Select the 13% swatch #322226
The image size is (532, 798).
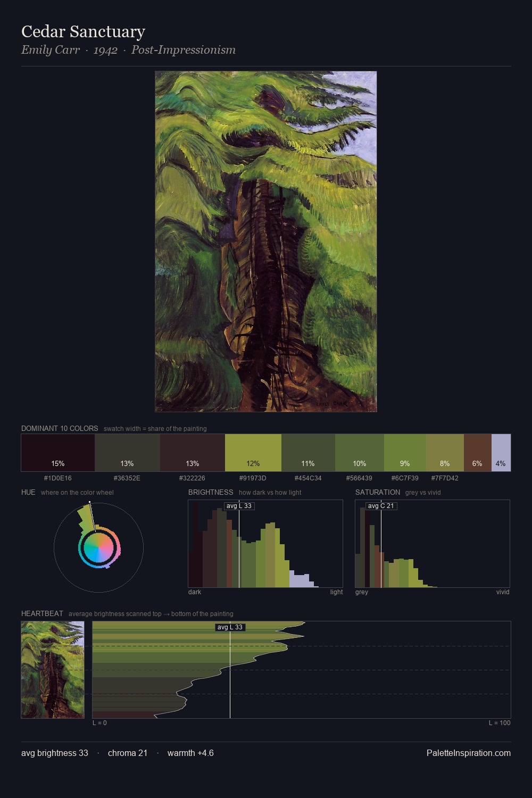coord(193,453)
